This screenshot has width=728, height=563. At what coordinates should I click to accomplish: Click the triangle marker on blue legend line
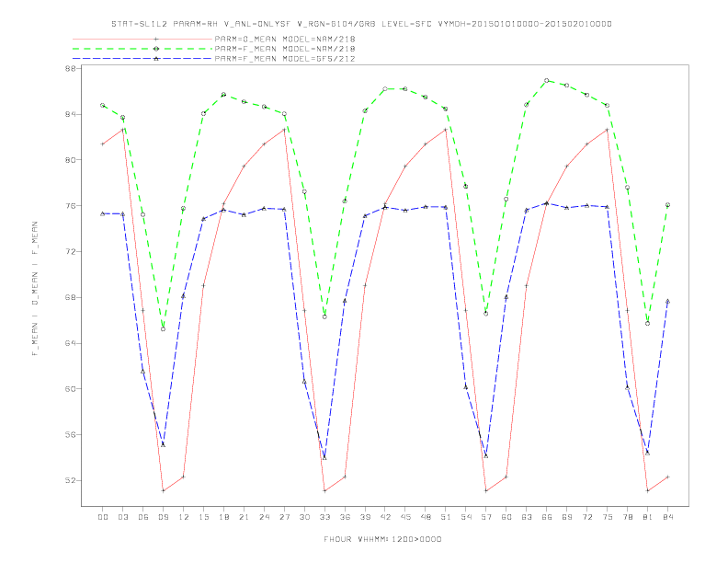(x=156, y=59)
